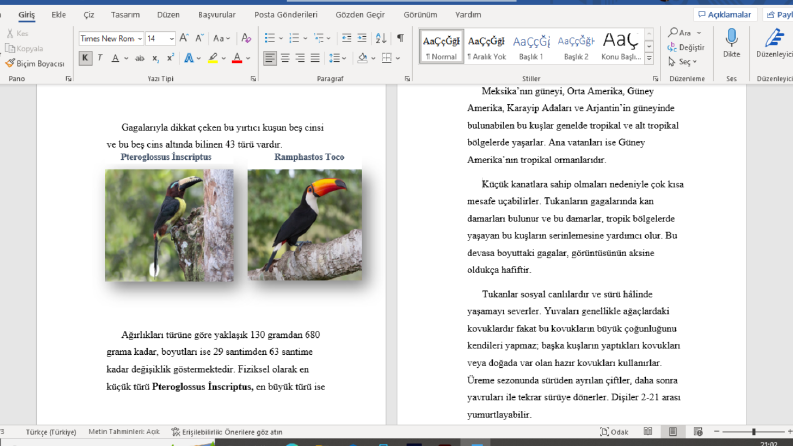Copy selection with Kopyala

24,49
